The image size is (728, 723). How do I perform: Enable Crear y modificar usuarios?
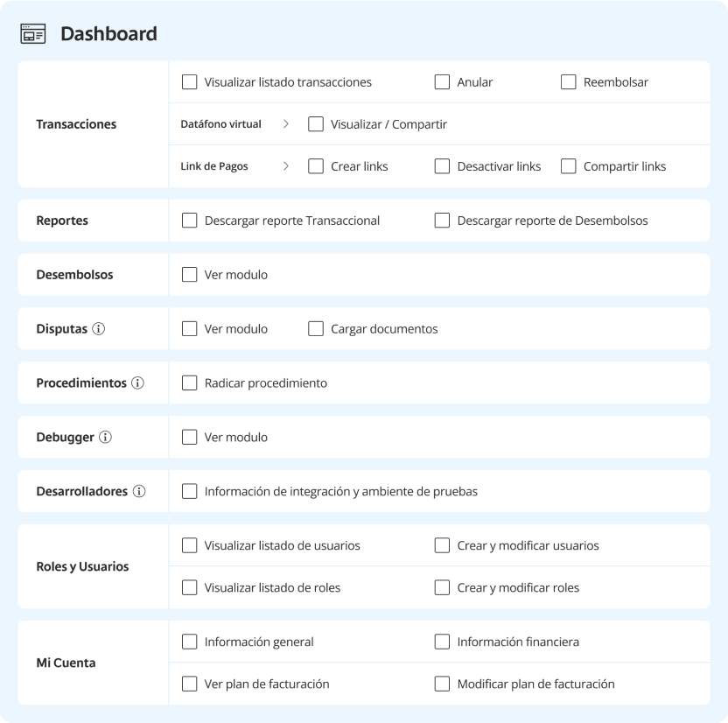click(x=442, y=545)
